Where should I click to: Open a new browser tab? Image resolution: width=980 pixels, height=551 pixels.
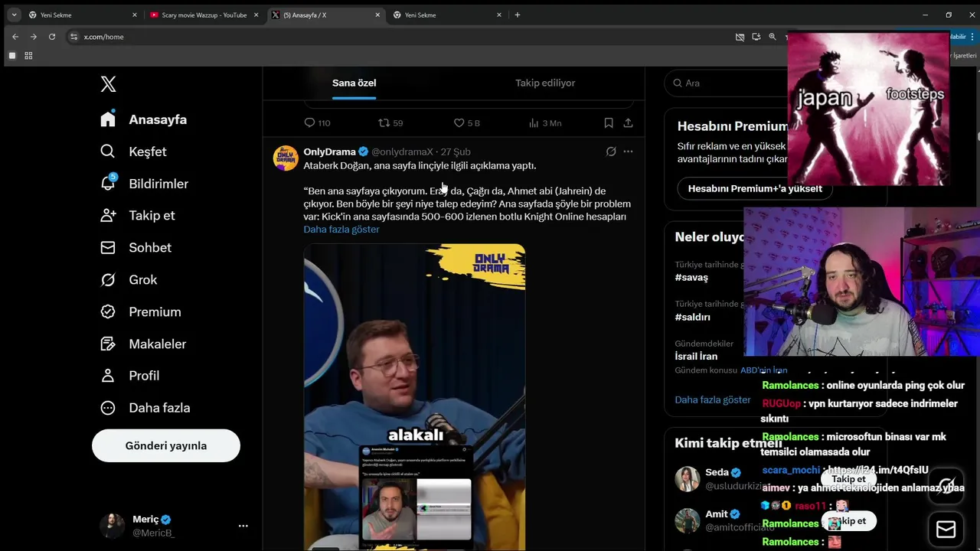click(518, 15)
